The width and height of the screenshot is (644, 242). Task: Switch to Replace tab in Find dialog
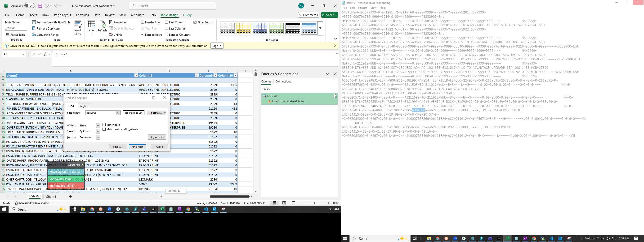tap(84, 106)
